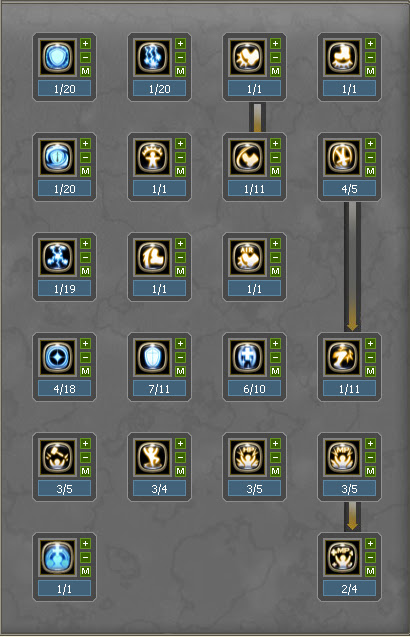Click the blue cross shield icon at 7/11
410x637 pixels.
point(152,357)
